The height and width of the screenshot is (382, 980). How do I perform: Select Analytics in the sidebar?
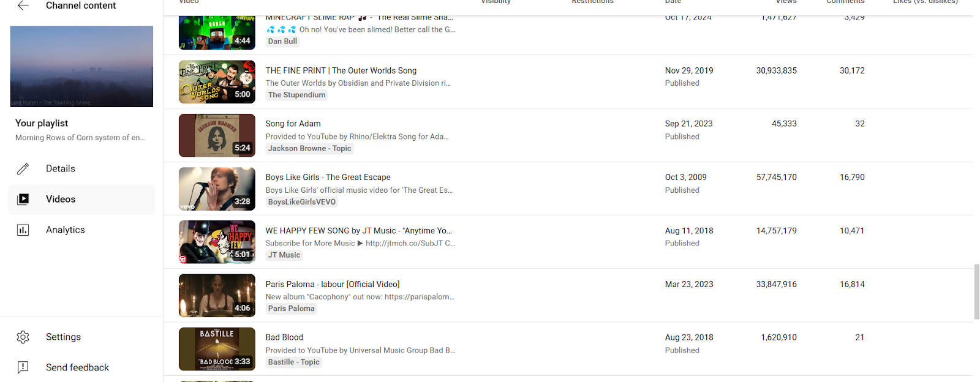pyautogui.click(x=81, y=230)
